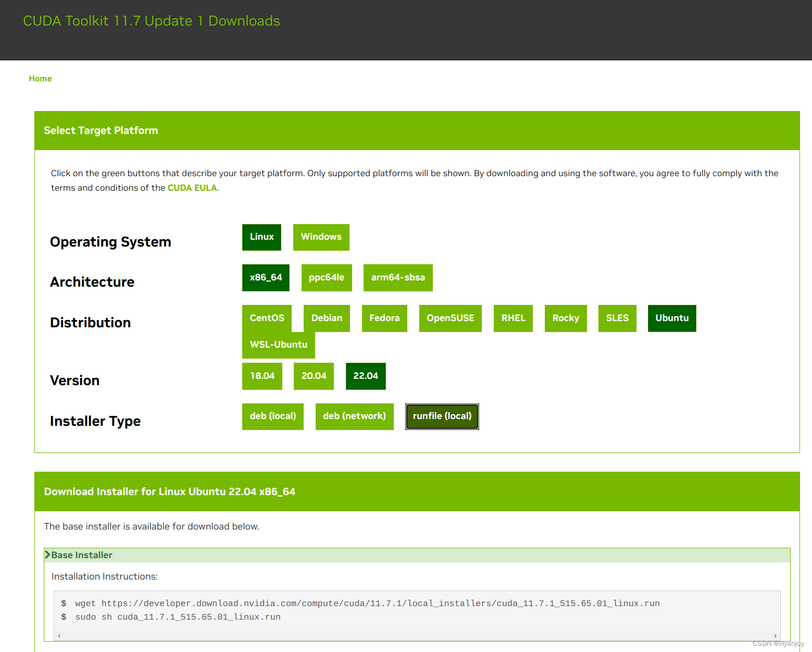
Task: Choose runfile (local) installer type
Action: [442, 416]
